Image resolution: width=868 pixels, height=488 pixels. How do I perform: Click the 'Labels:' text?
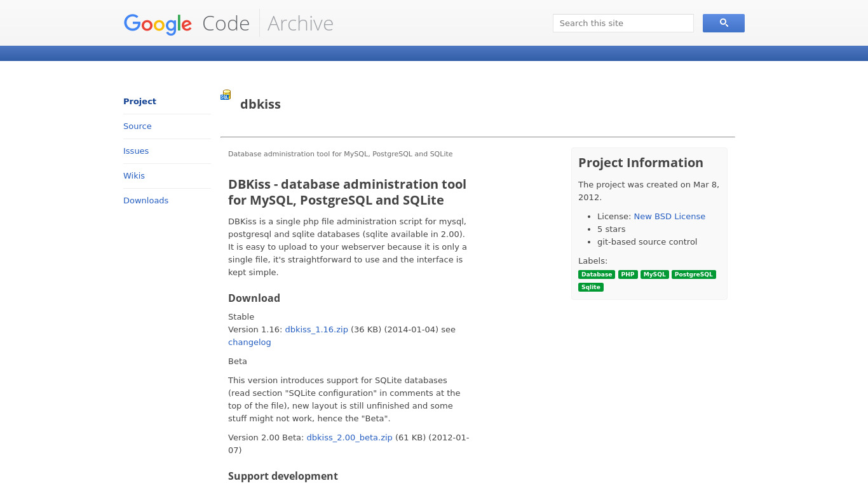pyautogui.click(x=593, y=261)
